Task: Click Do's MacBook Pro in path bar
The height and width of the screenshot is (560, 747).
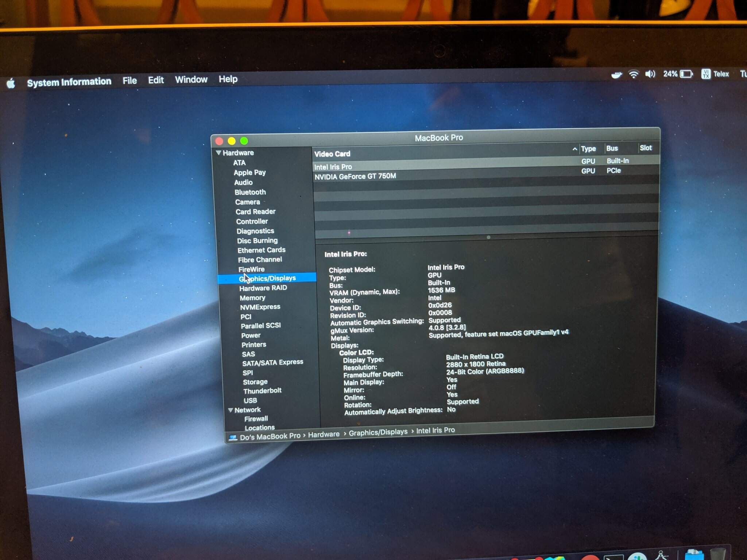Action: tap(270, 436)
